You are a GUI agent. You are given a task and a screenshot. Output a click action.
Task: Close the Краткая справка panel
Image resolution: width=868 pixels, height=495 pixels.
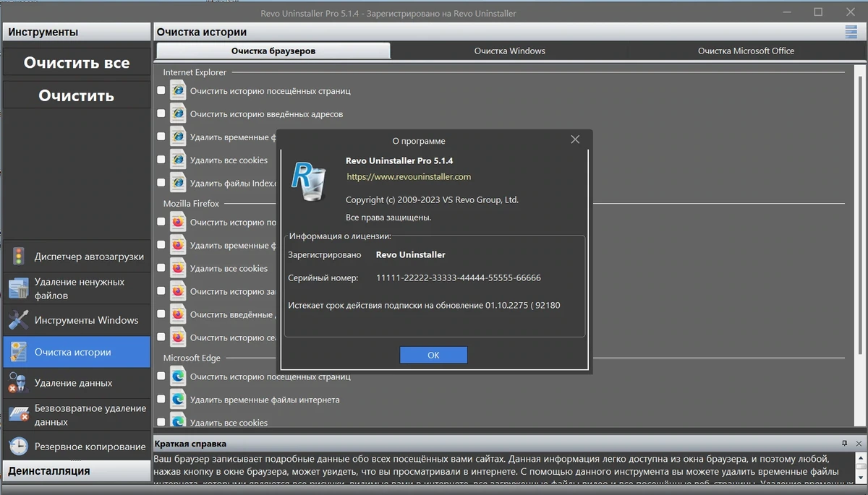(x=859, y=443)
